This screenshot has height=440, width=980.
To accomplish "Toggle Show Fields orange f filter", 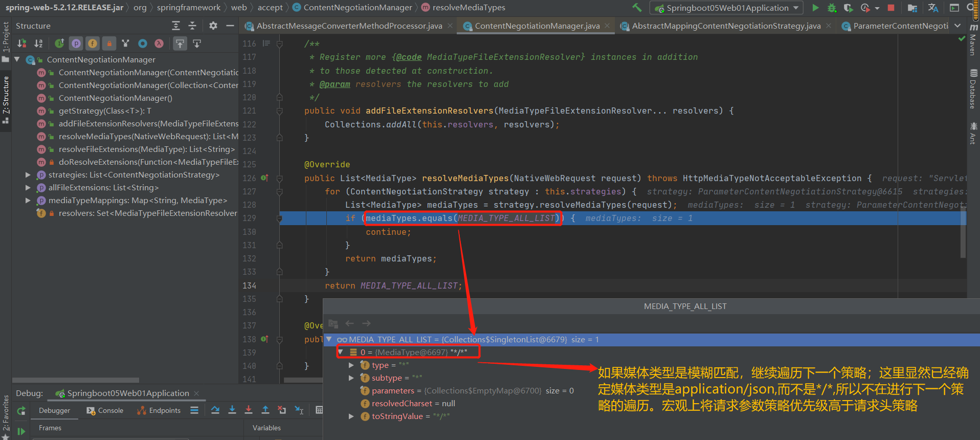I will 93,43.
